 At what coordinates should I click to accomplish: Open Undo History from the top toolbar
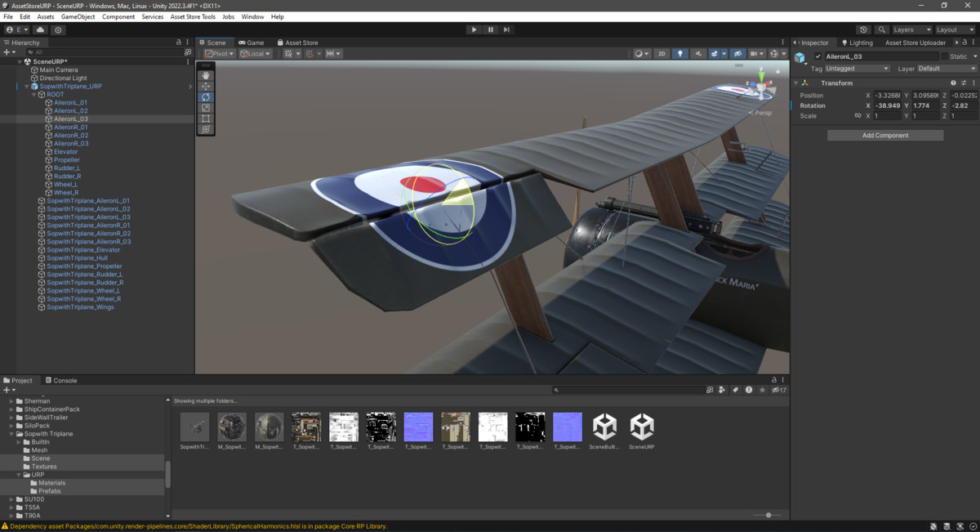click(x=863, y=29)
